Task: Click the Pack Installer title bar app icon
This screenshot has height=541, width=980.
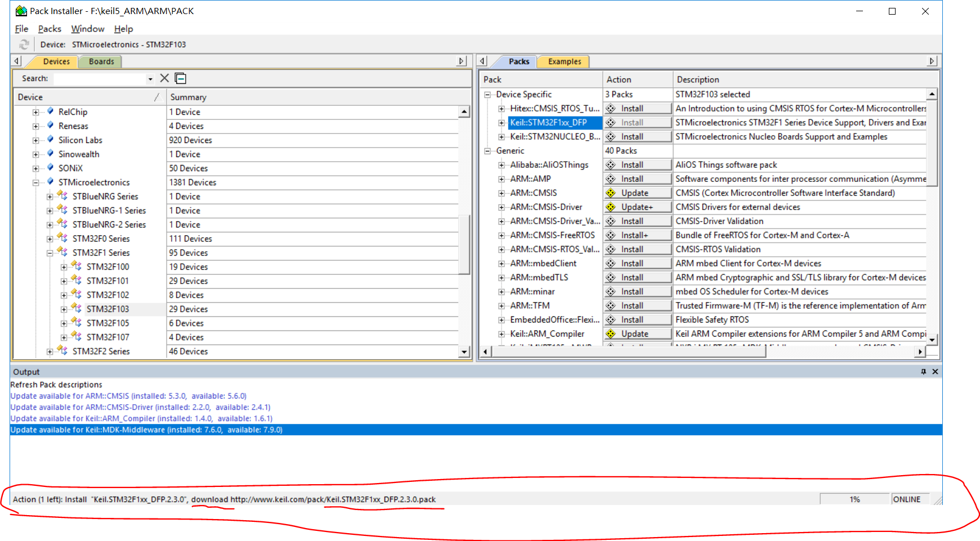Action: (x=21, y=11)
